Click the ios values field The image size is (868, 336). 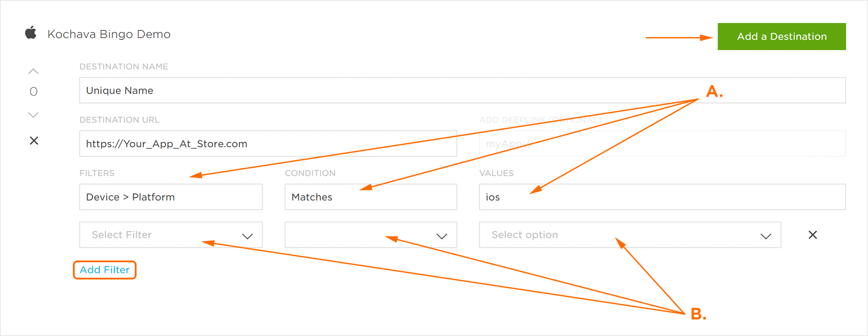point(662,197)
